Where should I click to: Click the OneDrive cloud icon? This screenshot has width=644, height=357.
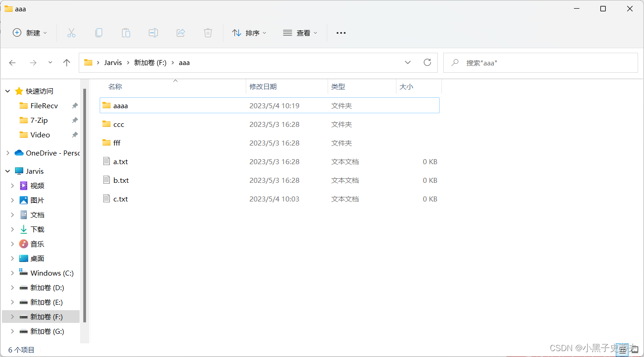(19, 153)
